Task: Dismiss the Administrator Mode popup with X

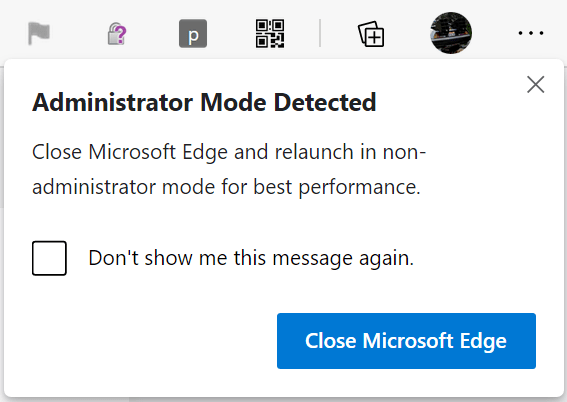Action: point(536,84)
